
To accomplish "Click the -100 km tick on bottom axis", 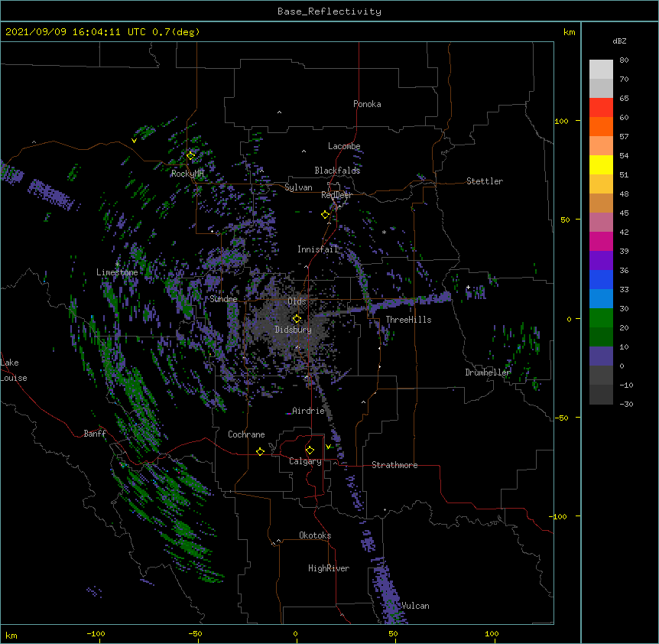I will (x=96, y=633).
